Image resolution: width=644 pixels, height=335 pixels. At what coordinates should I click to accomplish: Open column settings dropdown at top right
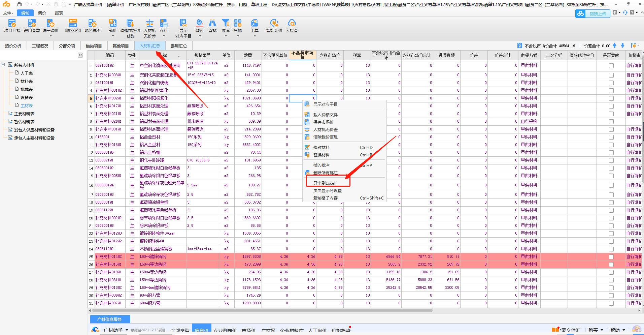coord(634,45)
